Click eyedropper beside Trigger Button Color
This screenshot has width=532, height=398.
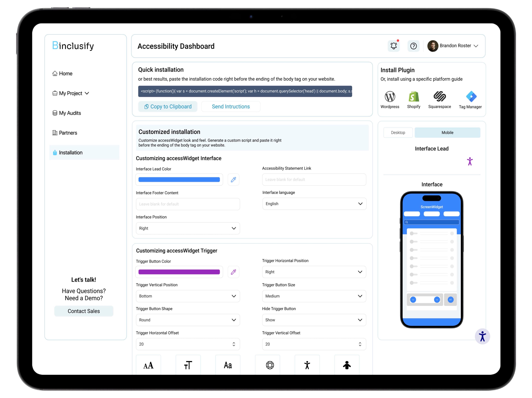coord(233,272)
